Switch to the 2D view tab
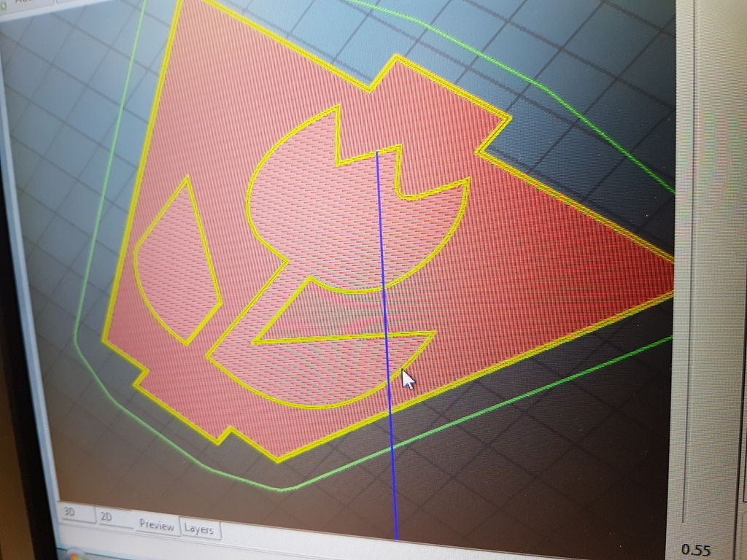The image size is (747, 560). [115, 518]
